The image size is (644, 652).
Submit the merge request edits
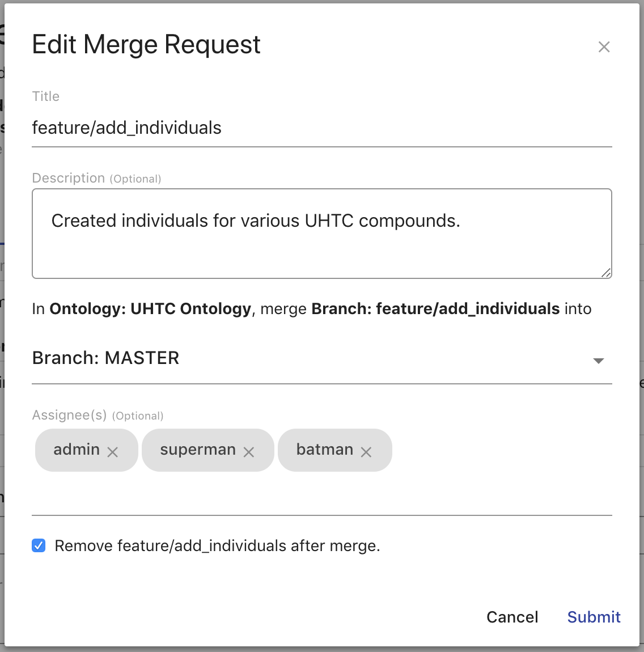[594, 617]
